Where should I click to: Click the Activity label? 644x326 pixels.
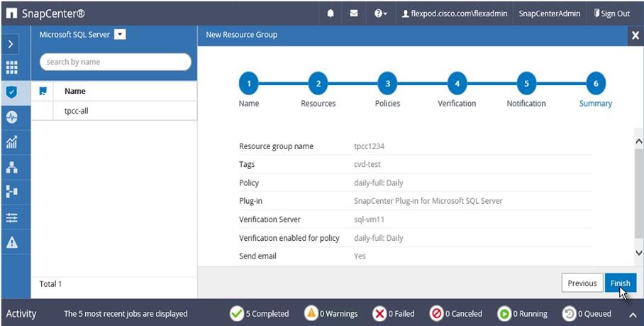click(21, 314)
